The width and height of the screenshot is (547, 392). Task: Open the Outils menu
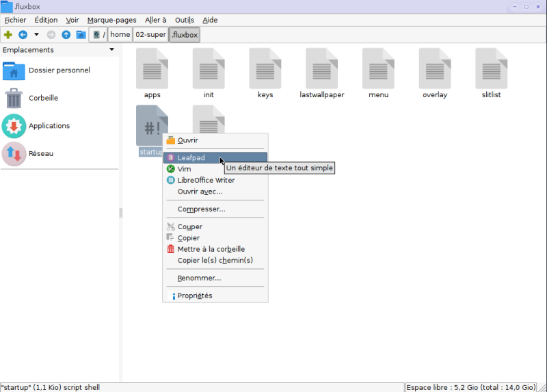tap(184, 21)
